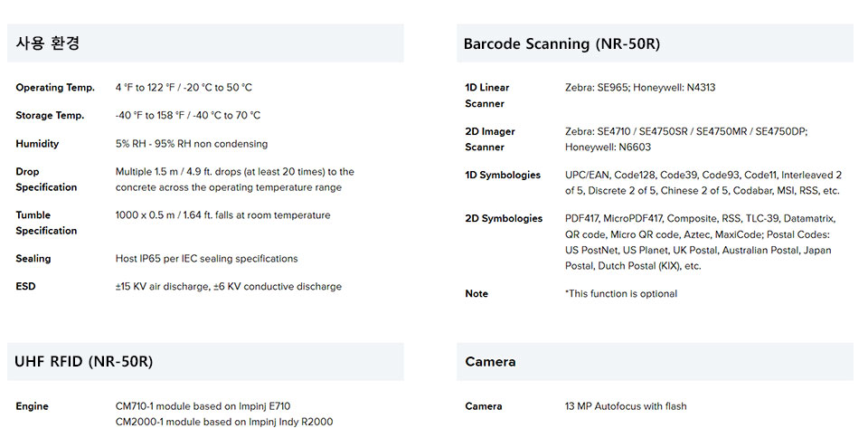This screenshot has height=438, width=868.
Task: Click the Engine label under UHF RFID
Action: click(x=33, y=406)
